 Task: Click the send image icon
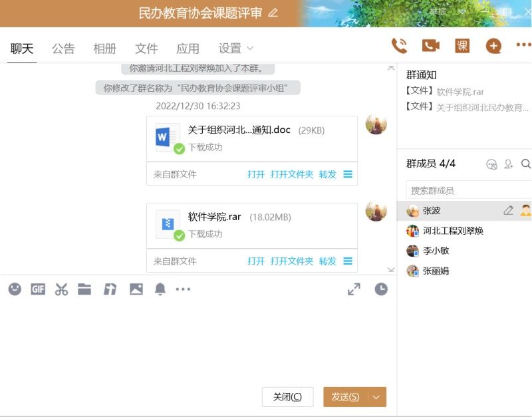[x=136, y=289]
